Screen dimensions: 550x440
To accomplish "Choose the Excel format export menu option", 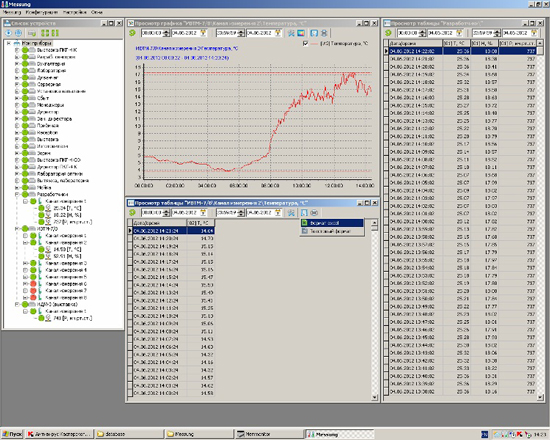I will tap(332, 223).
